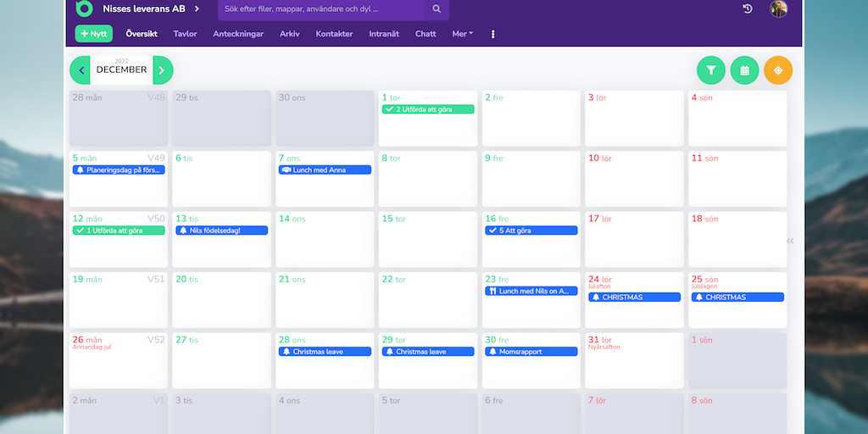Open the Chatt link

pyautogui.click(x=426, y=34)
